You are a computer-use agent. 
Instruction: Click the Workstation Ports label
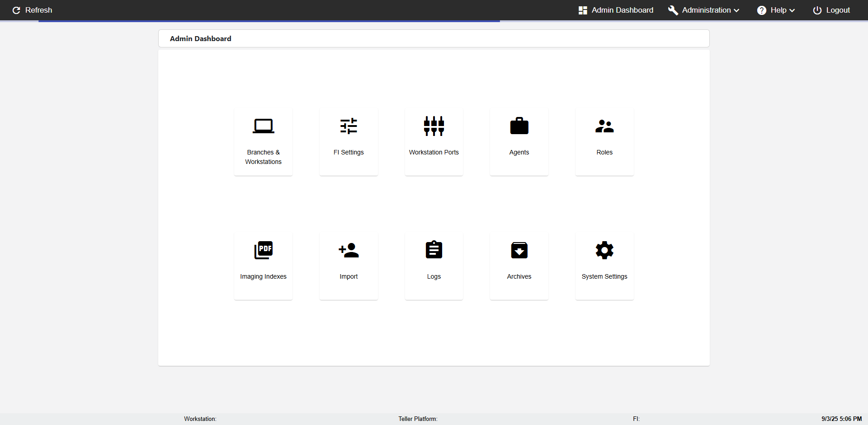coord(434,152)
